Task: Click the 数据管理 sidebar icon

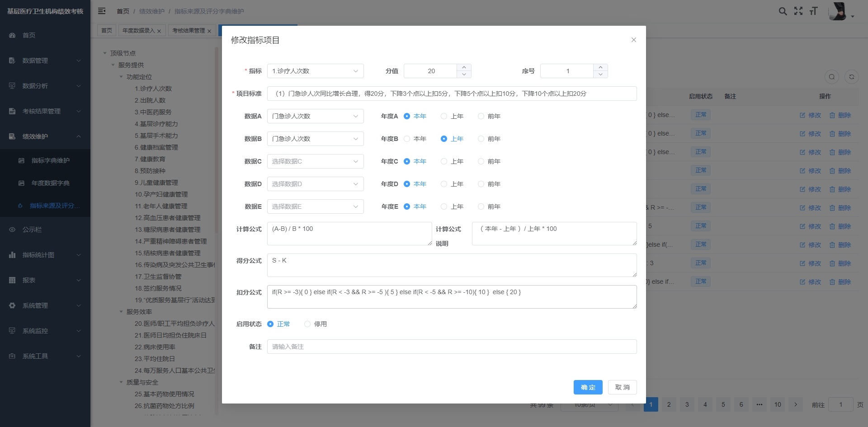Action: click(x=12, y=61)
